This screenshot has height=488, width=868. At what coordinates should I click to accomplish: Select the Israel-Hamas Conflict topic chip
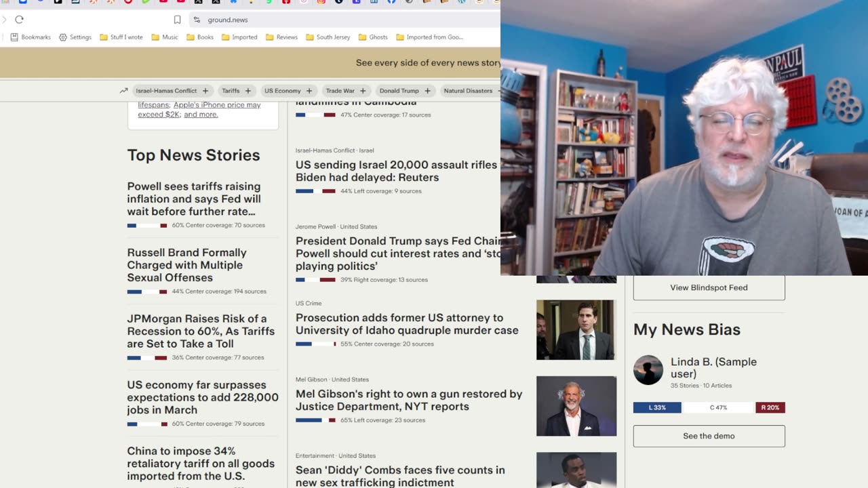pyautogui.click(x=166, y=91)
